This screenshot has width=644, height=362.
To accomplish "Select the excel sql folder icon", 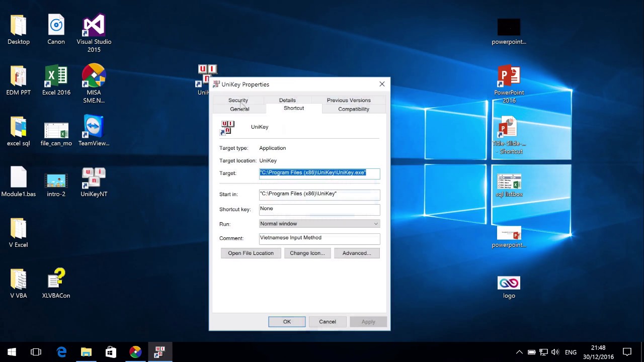I will 19,132.
